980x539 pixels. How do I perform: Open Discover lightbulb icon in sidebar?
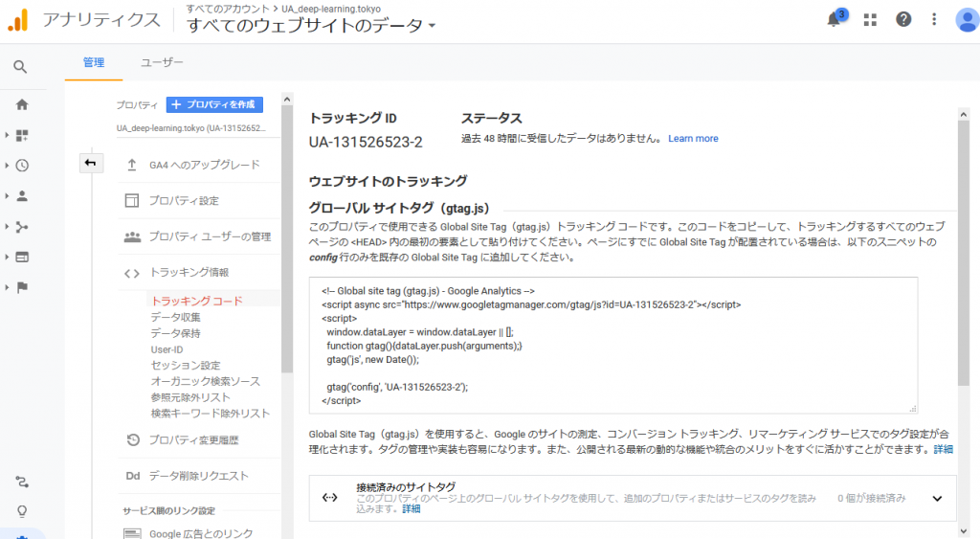tap(22, 511)
